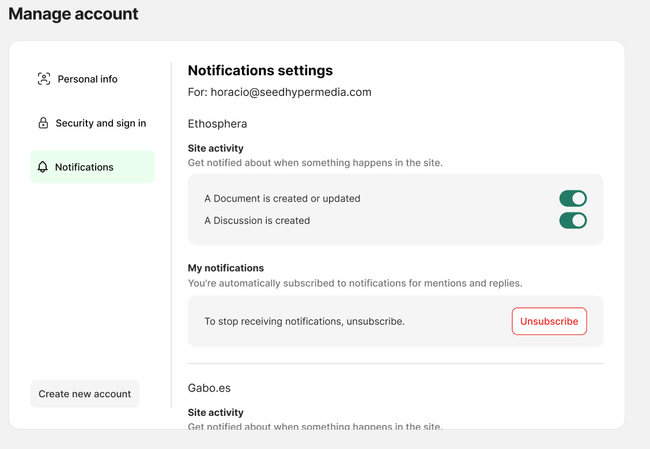Click the Manage account page title
The height and width of the screenshot is (449, 650).
tap(74, 14)
